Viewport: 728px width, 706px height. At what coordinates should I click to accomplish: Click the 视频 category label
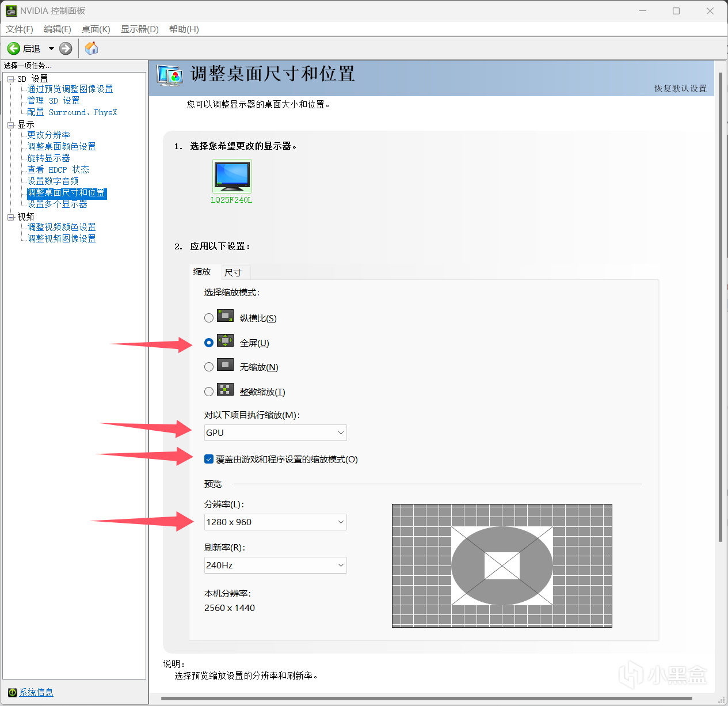tap(26, 217)
